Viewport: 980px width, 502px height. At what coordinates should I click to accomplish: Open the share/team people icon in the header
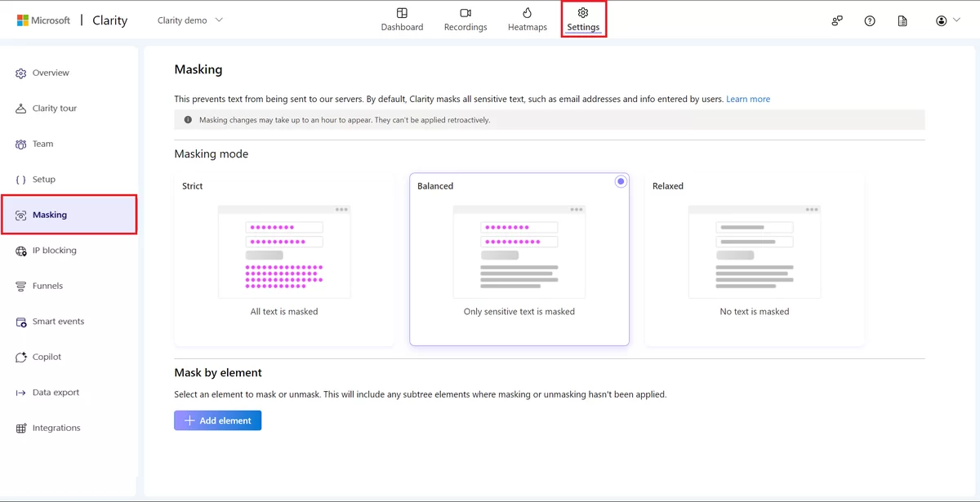coord(837,21)
